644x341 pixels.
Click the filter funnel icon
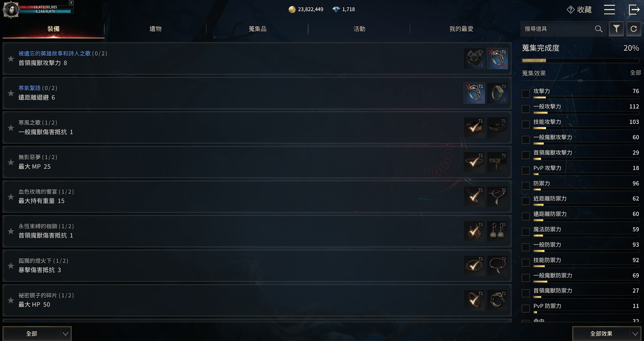616,29
